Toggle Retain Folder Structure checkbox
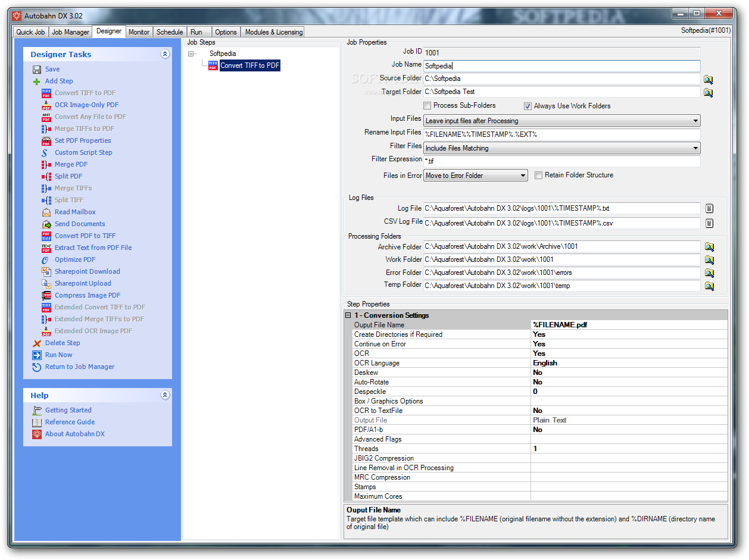Image resolution: width=749 pixels, height=560 pixels. (538, 176)
